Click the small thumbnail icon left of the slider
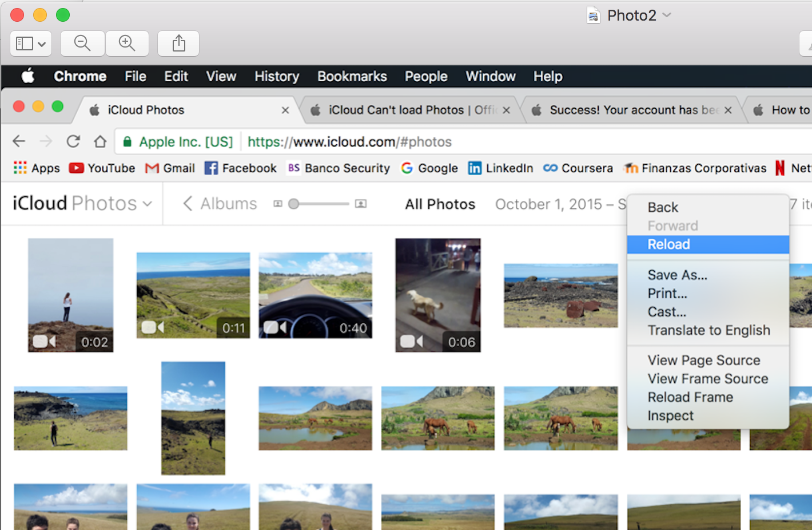 277,203
